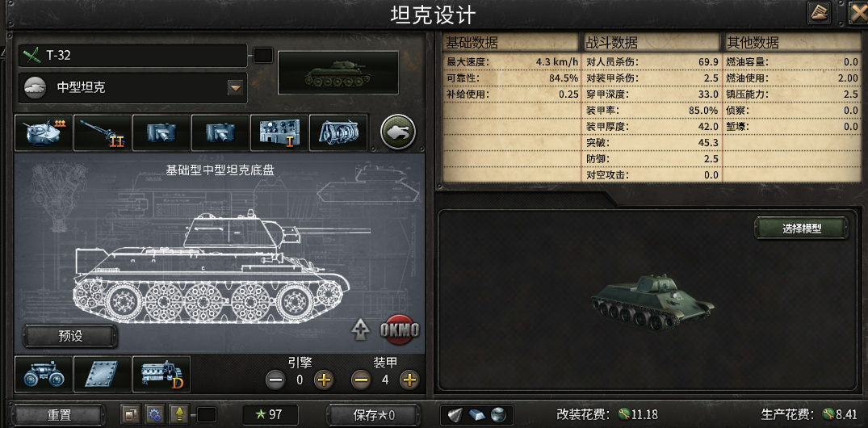Click the round green tank role icon
Image resolution: width=868 pixels, height=428 pixels.
399,132
